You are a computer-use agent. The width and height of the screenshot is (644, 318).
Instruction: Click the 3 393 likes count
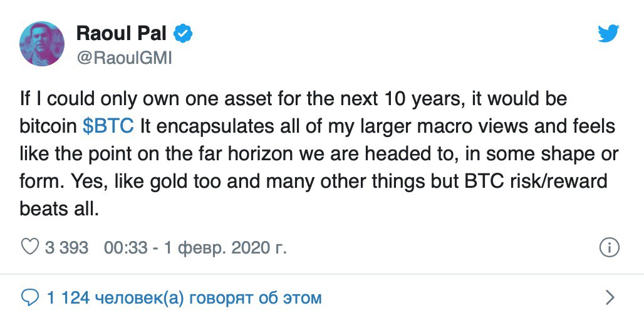pyautogui.click(x=66, y=247)
